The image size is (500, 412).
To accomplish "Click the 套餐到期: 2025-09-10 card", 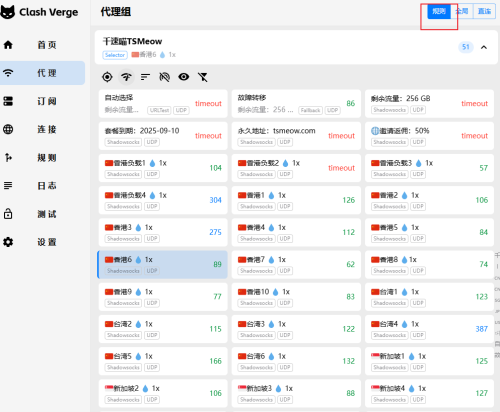I will 163,136.
